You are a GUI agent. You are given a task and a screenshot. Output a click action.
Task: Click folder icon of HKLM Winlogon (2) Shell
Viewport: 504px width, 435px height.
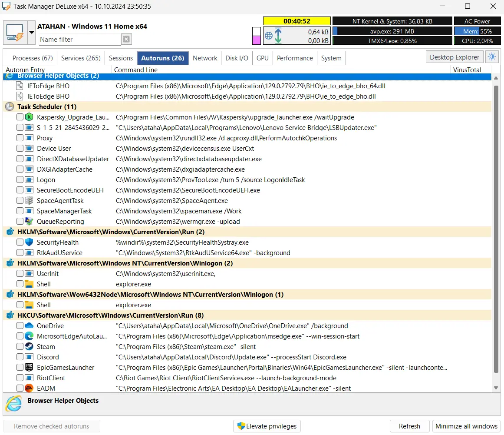29,284
